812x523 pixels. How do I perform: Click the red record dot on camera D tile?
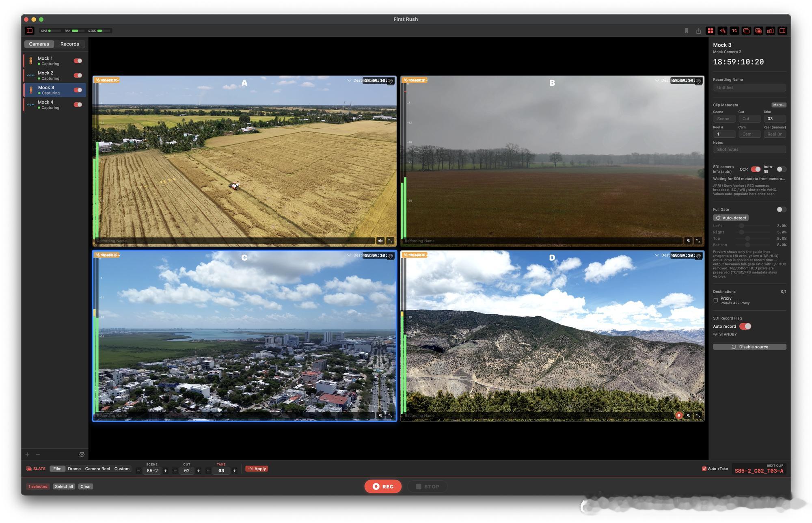(x=679, y=415)
